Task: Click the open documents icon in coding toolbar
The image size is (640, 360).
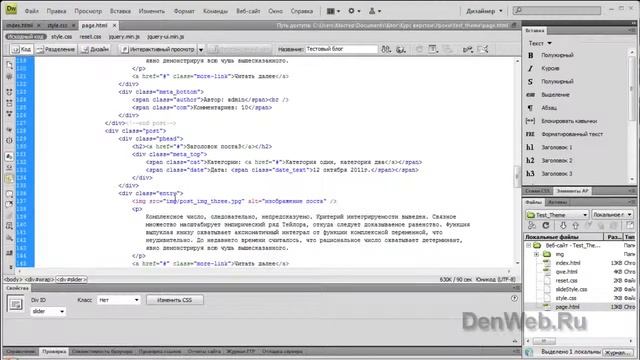Action: tap(9, 65)
